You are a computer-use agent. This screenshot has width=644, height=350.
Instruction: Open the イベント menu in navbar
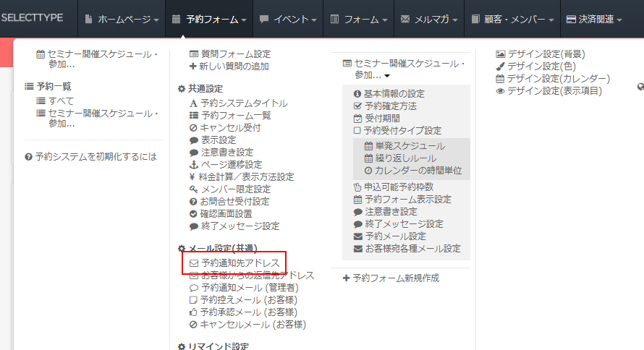(x=288, y=20)
